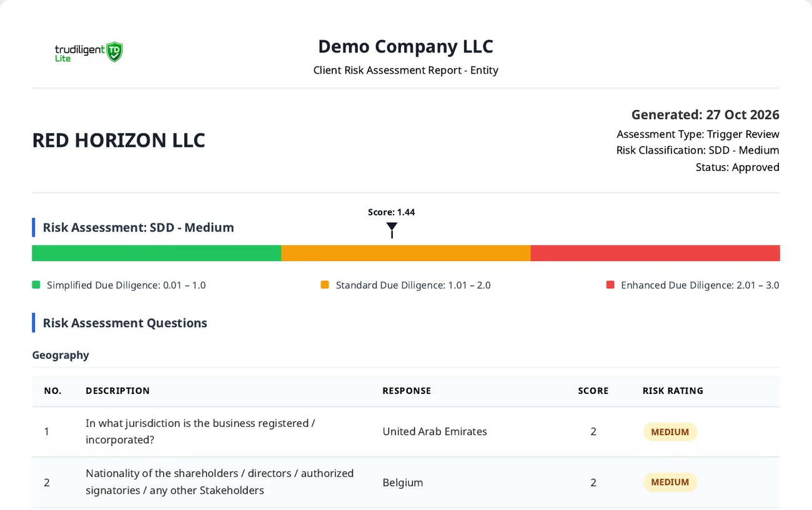Click the 'RESPONSE' column header
Viewport: 812px width, 510px height.
click(407, 391)
